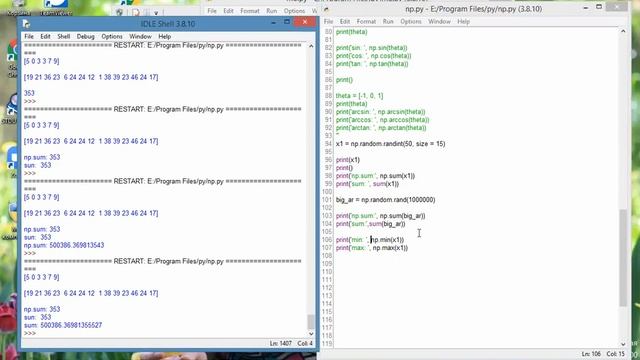Open the File menu in the np.py editor
This screenshot has height=360, width=640.
329,22
